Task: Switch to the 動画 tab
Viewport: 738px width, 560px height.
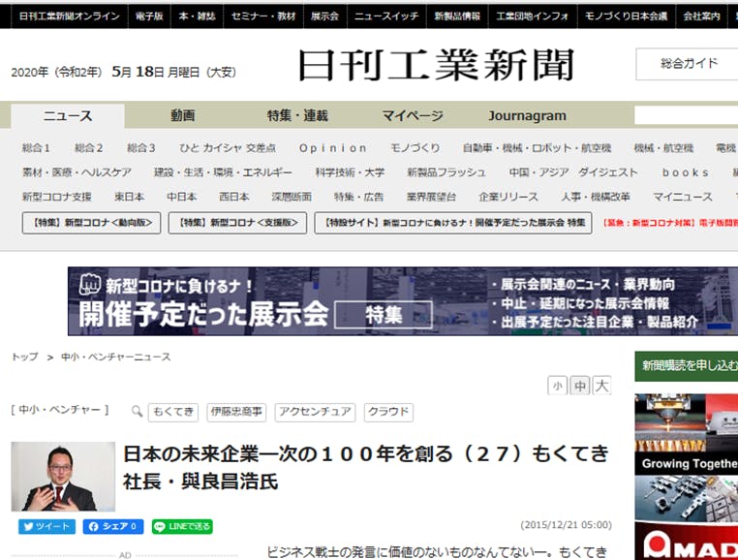Action: [x=182, y=116]
